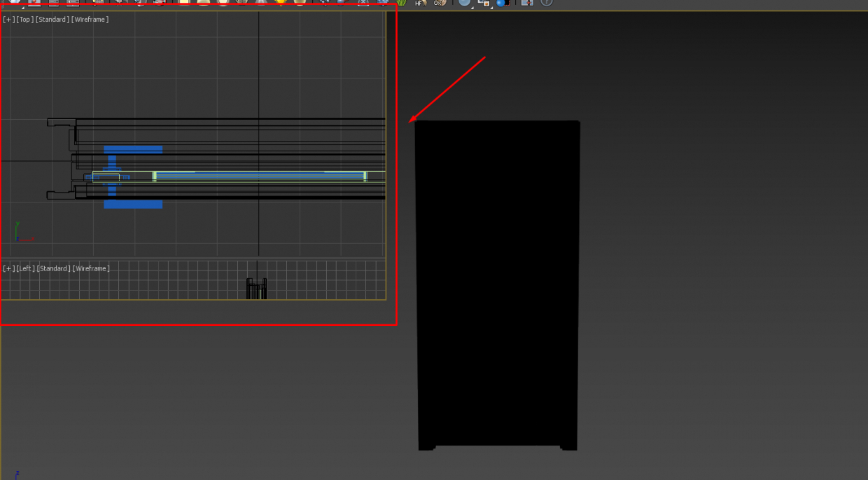The image size is (868, 480).
Task: Click the [Top] view label menu
Action: click(25, 20)
